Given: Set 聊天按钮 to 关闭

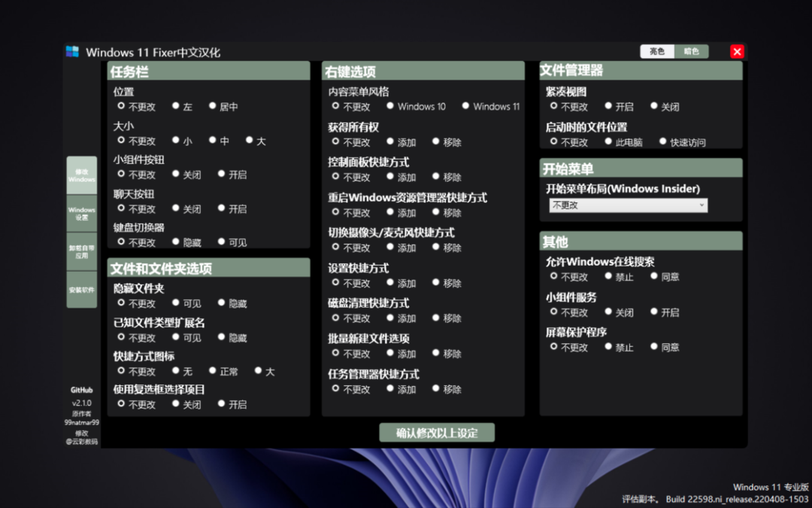Looking at the screenshot, I should point(187,209).
